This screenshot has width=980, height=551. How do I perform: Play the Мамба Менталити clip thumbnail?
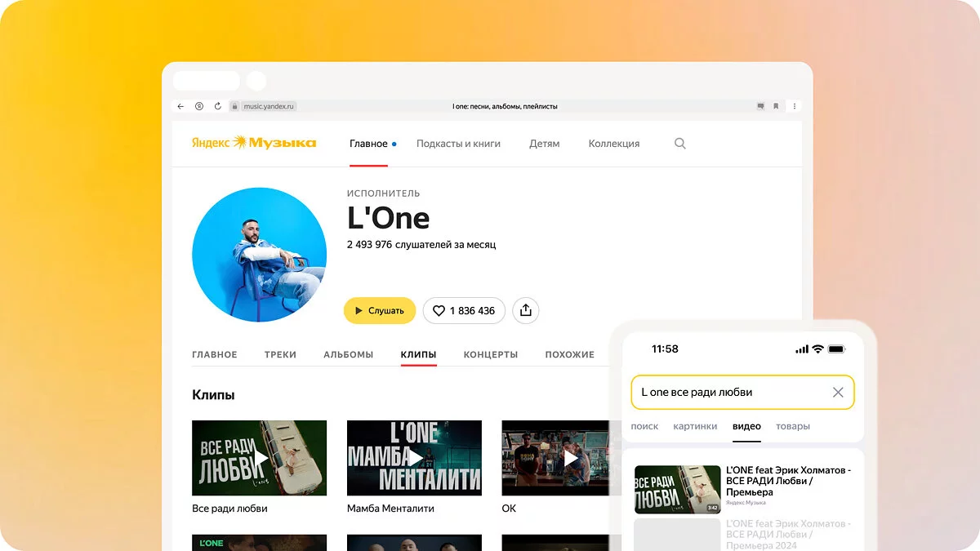(414, 458)
